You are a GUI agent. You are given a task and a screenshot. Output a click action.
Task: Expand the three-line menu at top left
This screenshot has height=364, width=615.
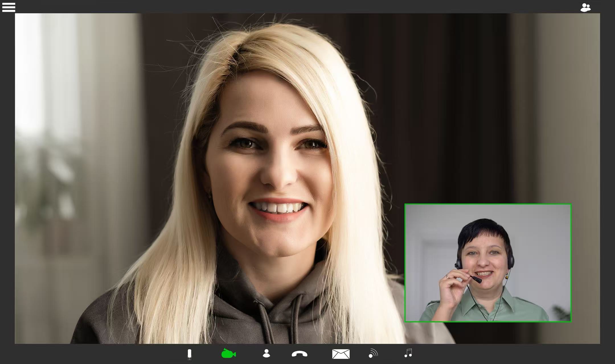click(9, 7)
